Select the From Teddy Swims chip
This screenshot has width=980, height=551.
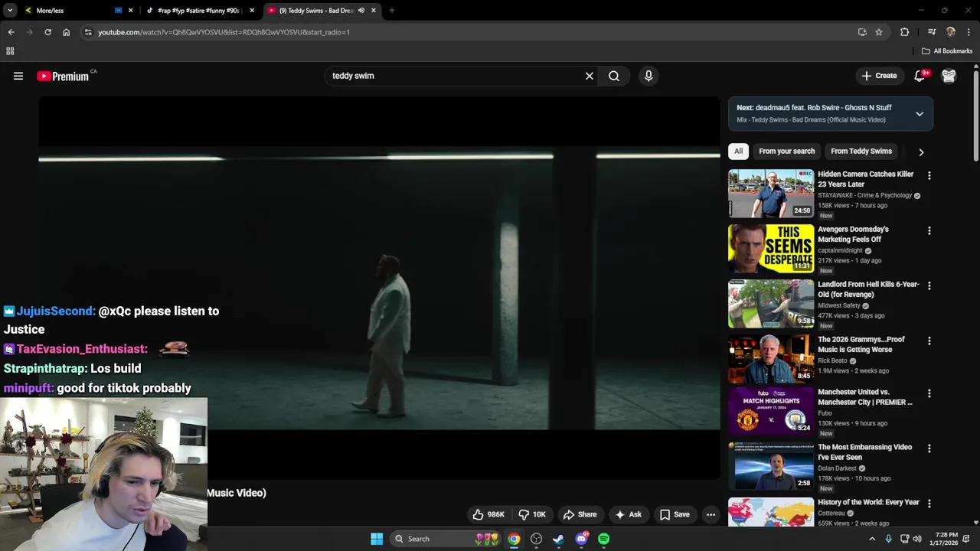pyautogui.click(x=861, y=152)
